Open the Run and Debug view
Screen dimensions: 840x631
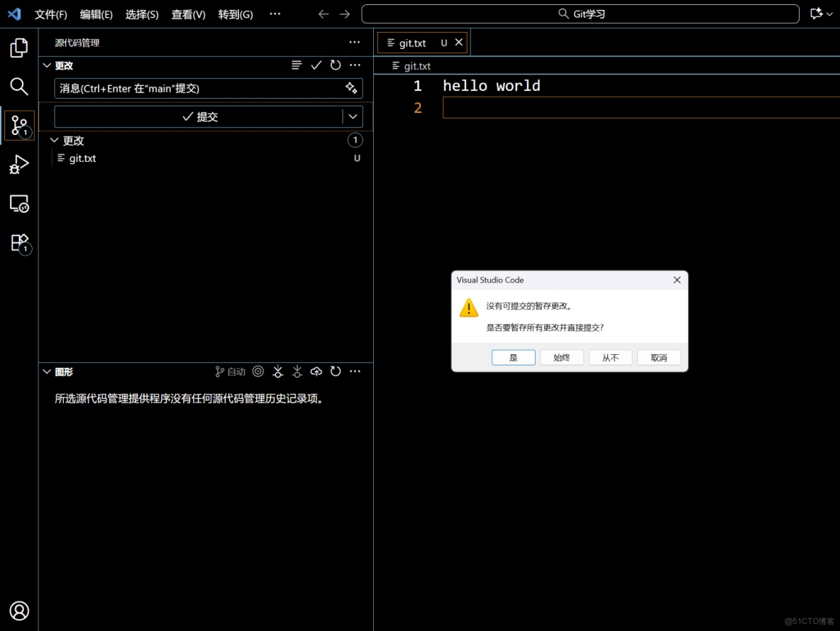pyautogui.click(x=18, y=164)
